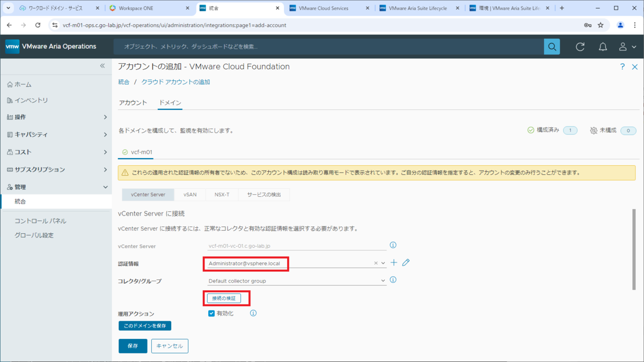This screenshot has width=644, height=362.
Task: Select the vCenter Server tab
Action: tap(148, 194)
